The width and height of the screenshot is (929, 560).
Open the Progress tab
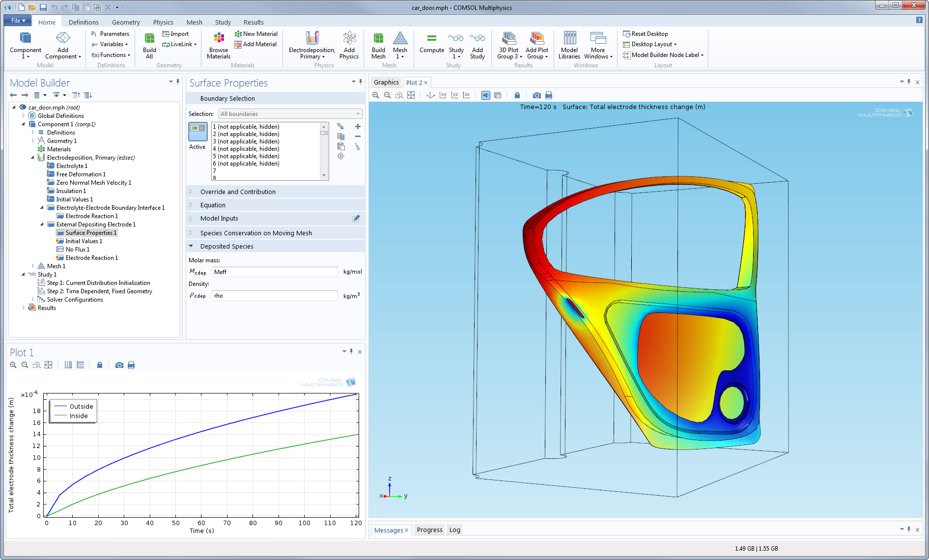429,530
